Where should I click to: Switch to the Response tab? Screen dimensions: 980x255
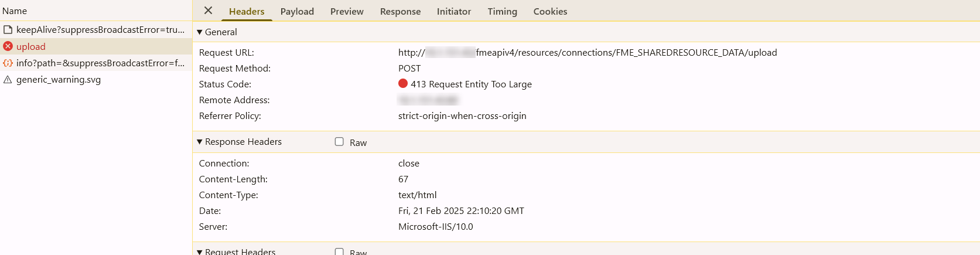(400, 11)
